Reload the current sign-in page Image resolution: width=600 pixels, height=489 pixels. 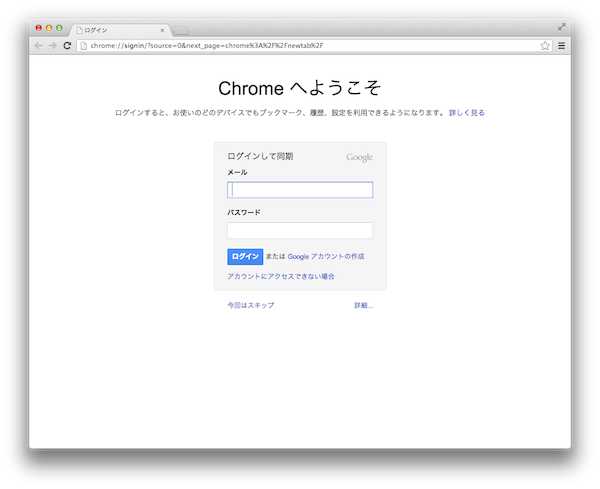(x=67, y=46)
